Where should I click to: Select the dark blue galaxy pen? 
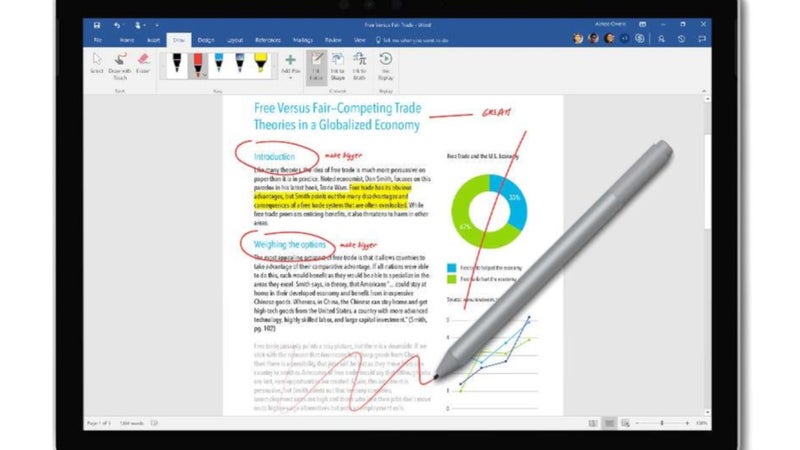[x=240, y=65]
